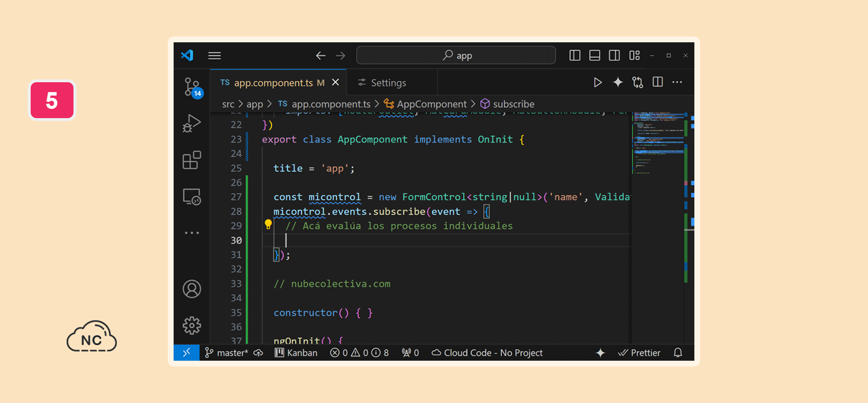
Task: Expand AppComponent breadcrumb dropdown
Action: 432,104
